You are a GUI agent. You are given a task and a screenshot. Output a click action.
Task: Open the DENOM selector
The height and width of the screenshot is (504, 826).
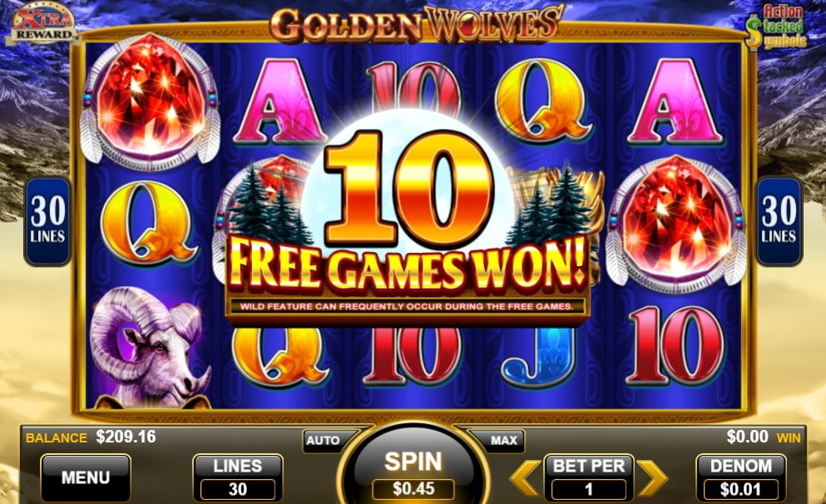740,477
